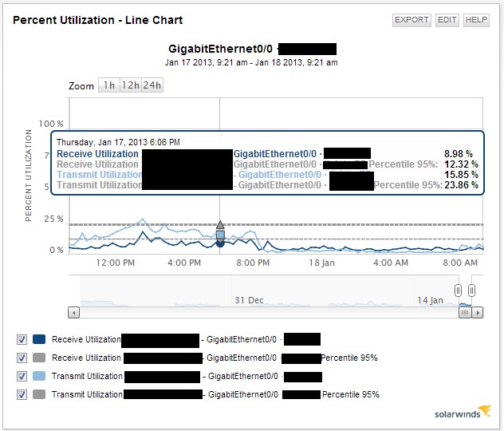
Task: Click dark blue Receive Utilization swatch
Action: (39, 339)
